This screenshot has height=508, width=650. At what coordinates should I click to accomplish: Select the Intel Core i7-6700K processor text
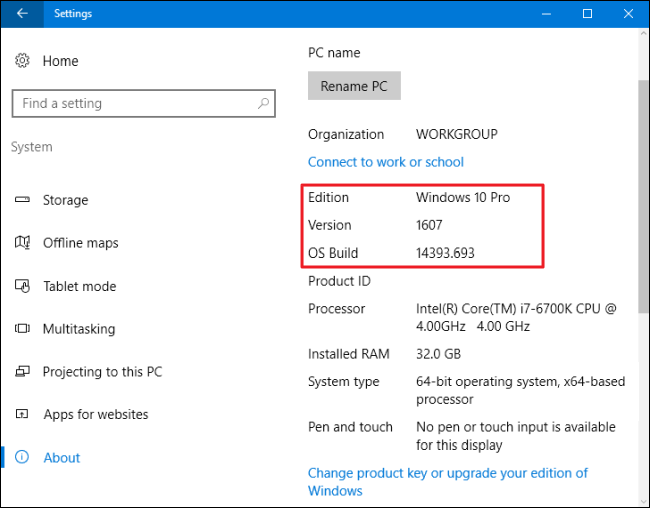coord(516,317)
